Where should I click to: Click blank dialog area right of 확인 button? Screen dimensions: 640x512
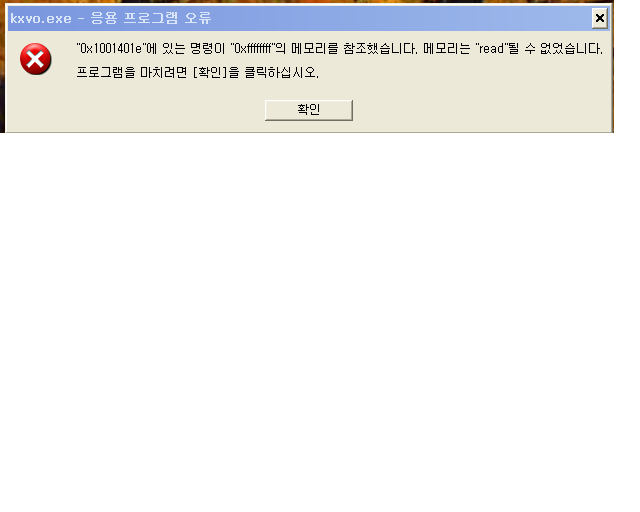pos(482,110)
